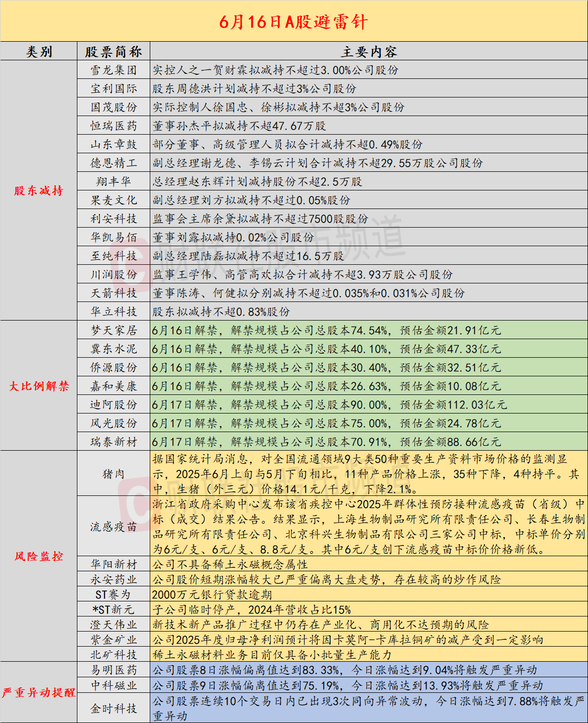Select the 雪龙集团 stock name cell
This screenshot has height=723, width=588.
(114, 70)
